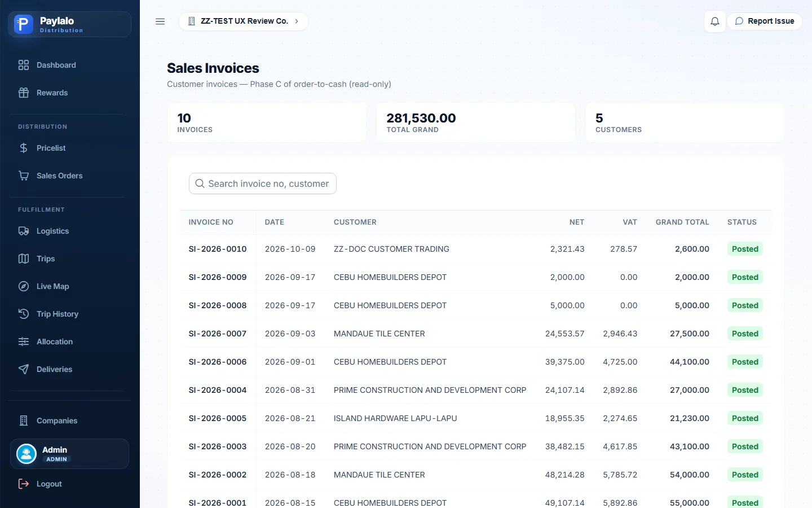Click net amount 38,482.15

(565, 446)
